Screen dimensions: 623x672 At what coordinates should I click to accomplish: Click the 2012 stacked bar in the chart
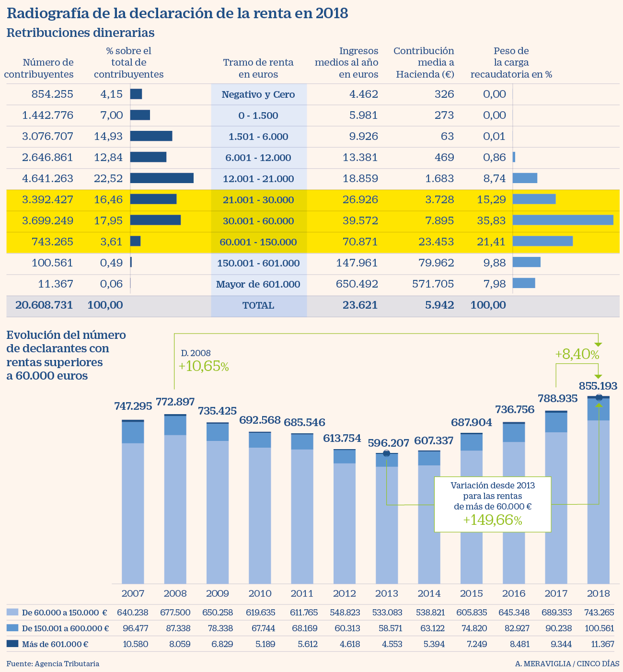(345, 516)
